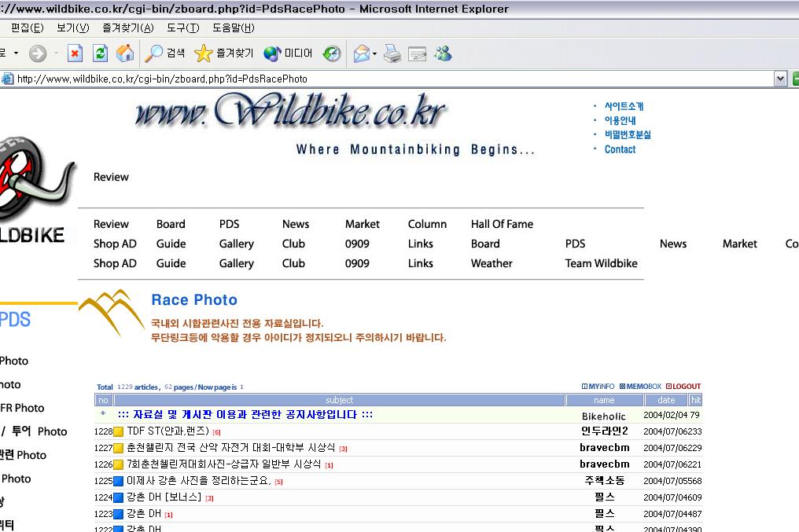The height and width of the screenshot is (532, 799).
Task: Open post '7회춘천첼린저대회사진-상급자 일반부 시상식'
Action: [x=223, y=464]
